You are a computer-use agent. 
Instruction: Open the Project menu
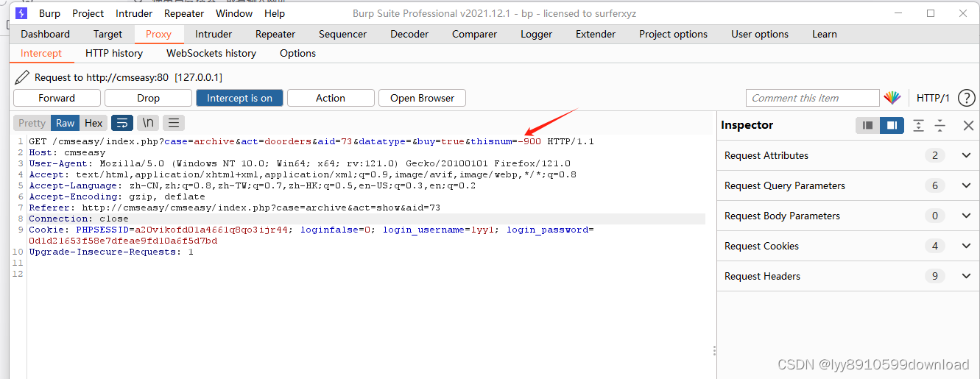tap(88, 13)
